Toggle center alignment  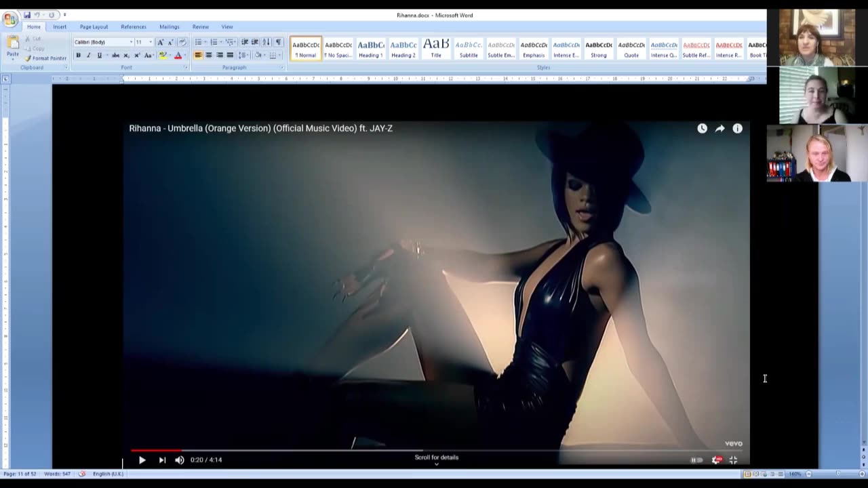(x=209, y=56)
